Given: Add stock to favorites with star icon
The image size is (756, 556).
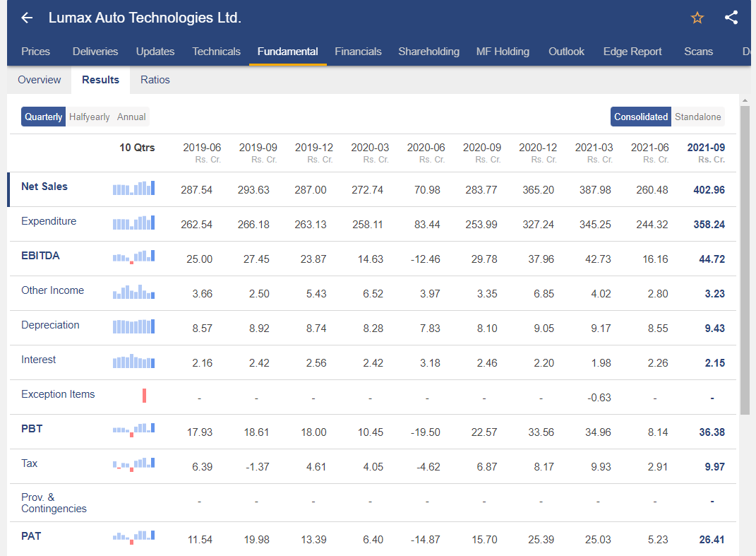Looking at the screenshot, I should click(x=697, y=18).
